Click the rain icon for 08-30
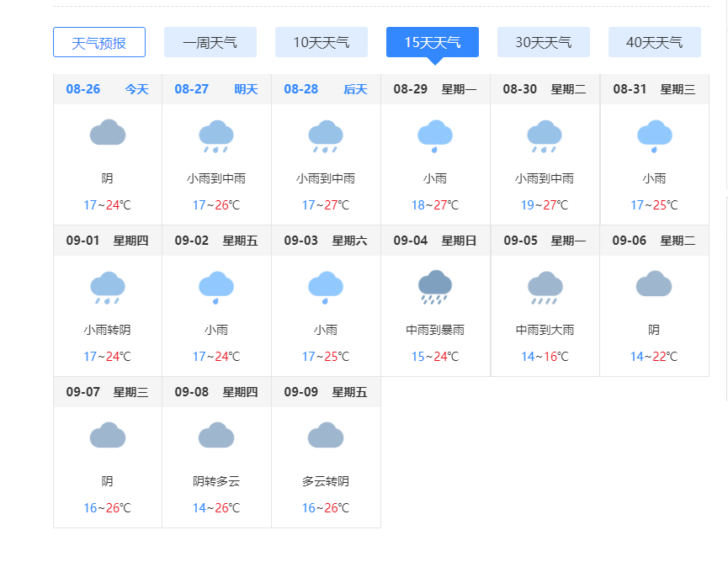728x562 pixels. click(545, 136)
